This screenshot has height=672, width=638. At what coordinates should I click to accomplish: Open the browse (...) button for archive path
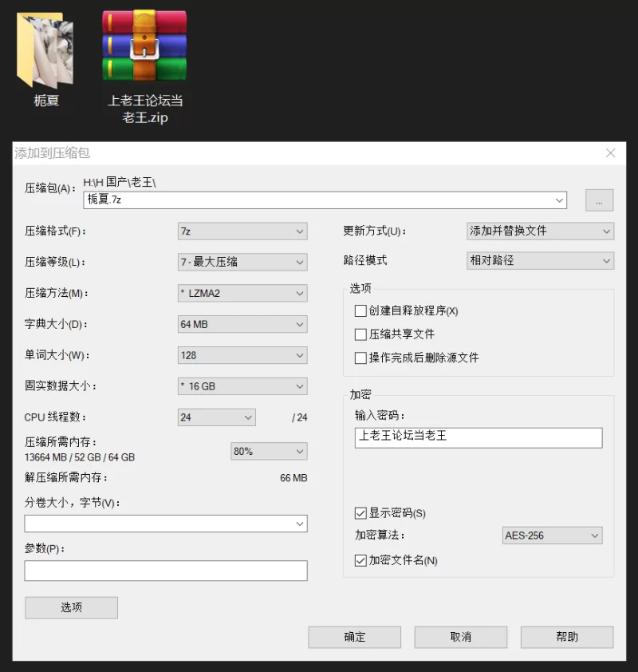pos(599,200)
